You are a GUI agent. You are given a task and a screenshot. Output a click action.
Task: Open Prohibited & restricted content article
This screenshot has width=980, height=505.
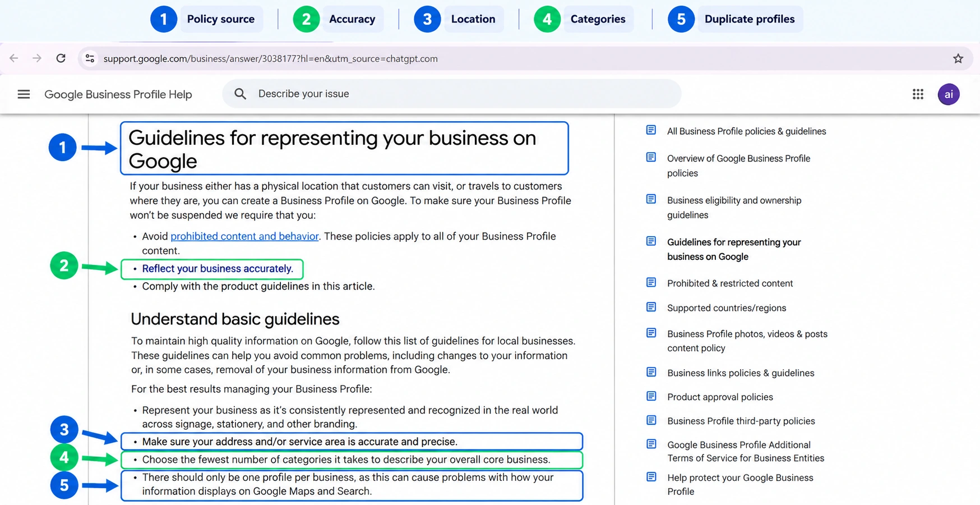click(730, 283)
